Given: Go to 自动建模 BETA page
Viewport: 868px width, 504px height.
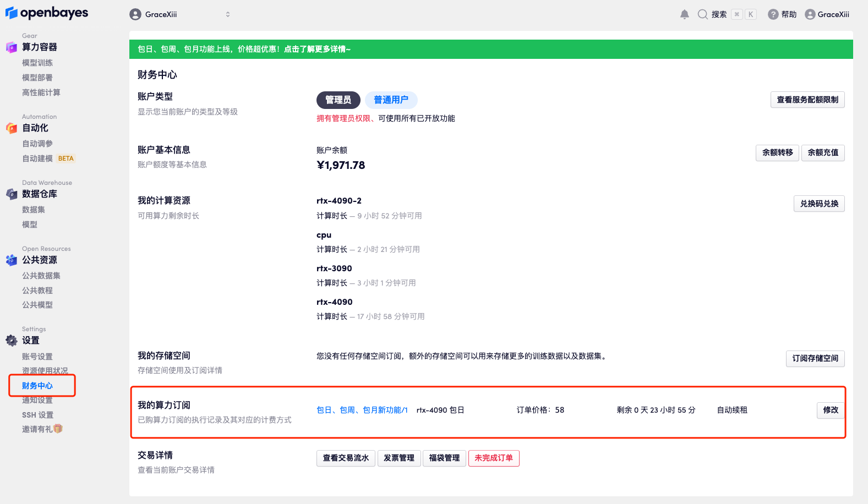Looking at the screenshot, I should [x=48, y=158].
